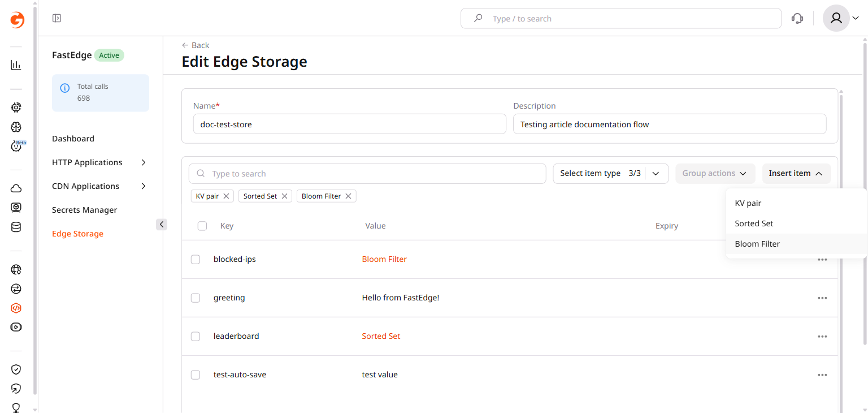868x413 pixels.
Task: Toggle the select-all checkbox in header
Action: (202, 226)
